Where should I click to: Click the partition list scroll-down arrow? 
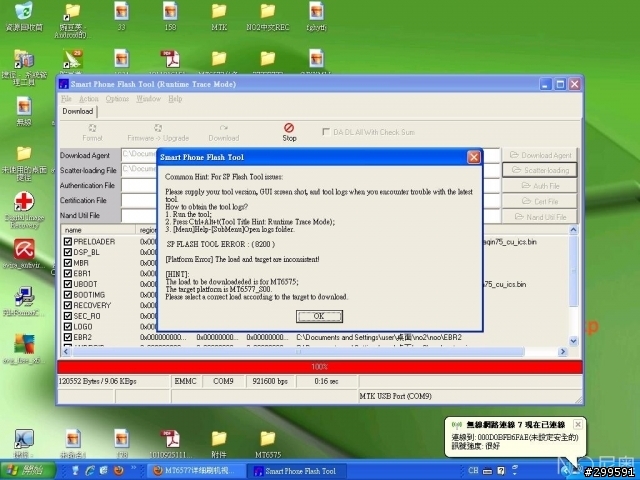pos(573,341)
